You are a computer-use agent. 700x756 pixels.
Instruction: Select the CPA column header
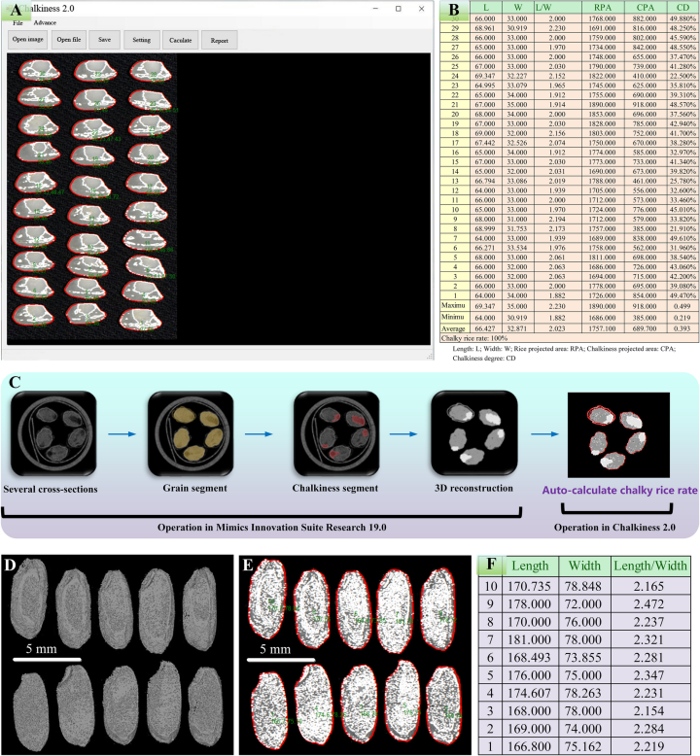645,9
